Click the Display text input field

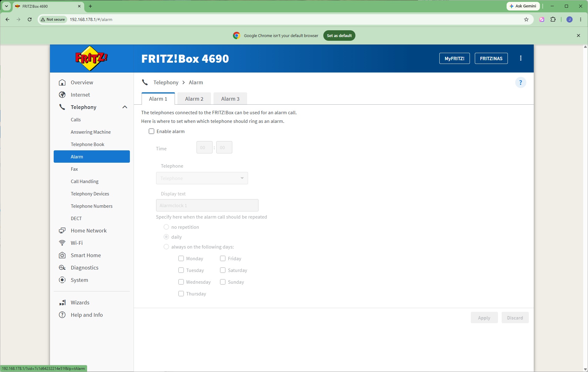click(207, 206)
